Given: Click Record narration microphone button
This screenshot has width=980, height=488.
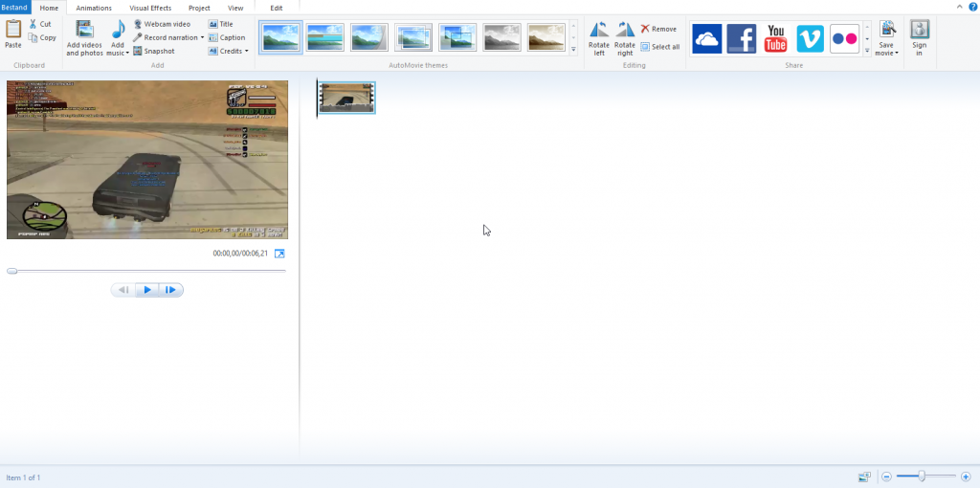Looking at the screenshot, I should click(165, 37).
